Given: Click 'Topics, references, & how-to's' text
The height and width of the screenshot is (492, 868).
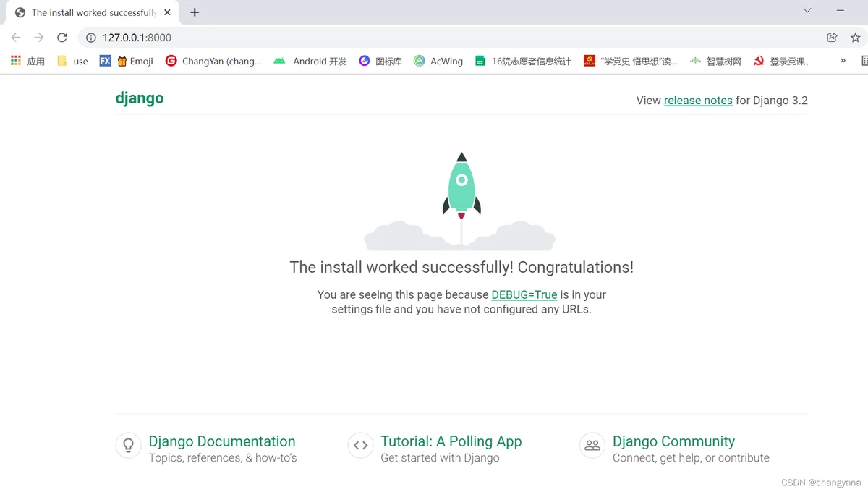Looking at the screenshot, I should pyautogui.click(x=223, y=458).
